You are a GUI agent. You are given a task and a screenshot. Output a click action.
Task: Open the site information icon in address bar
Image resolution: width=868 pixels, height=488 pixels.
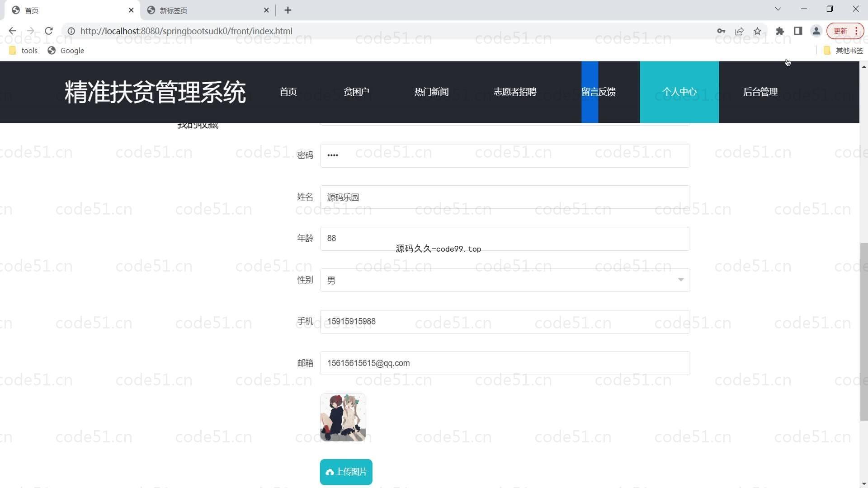coord(71,31)
